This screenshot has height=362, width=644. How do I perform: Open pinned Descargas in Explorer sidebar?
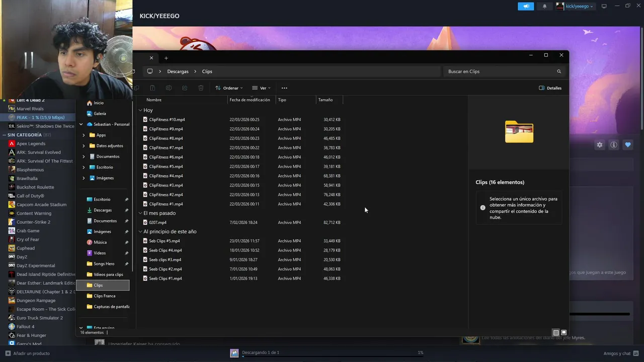click(103, 210)
